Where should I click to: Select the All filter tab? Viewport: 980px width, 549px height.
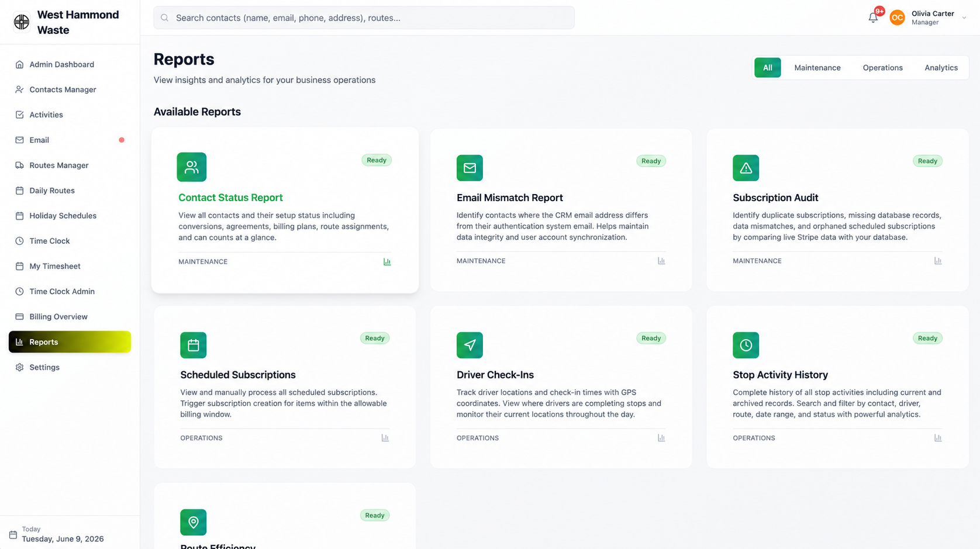(x=767, y=68)
